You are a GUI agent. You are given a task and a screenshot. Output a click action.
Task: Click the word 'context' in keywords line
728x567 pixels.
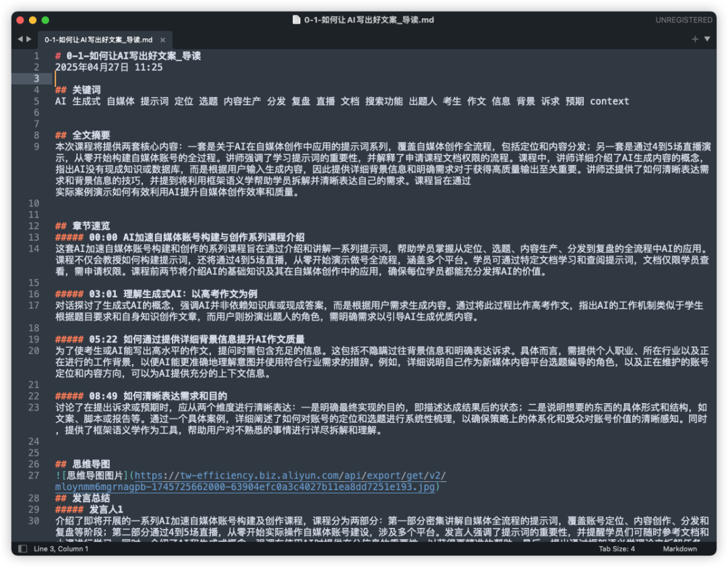609,101
